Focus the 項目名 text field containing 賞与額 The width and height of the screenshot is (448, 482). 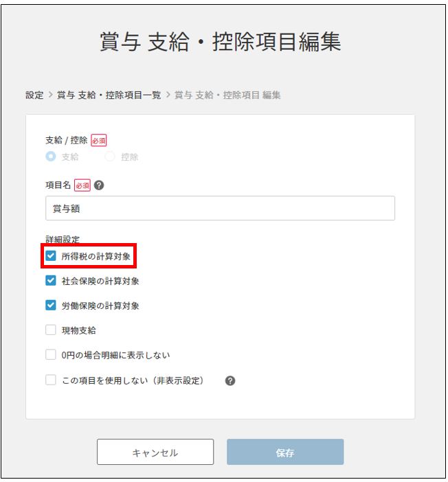point(220,208)
